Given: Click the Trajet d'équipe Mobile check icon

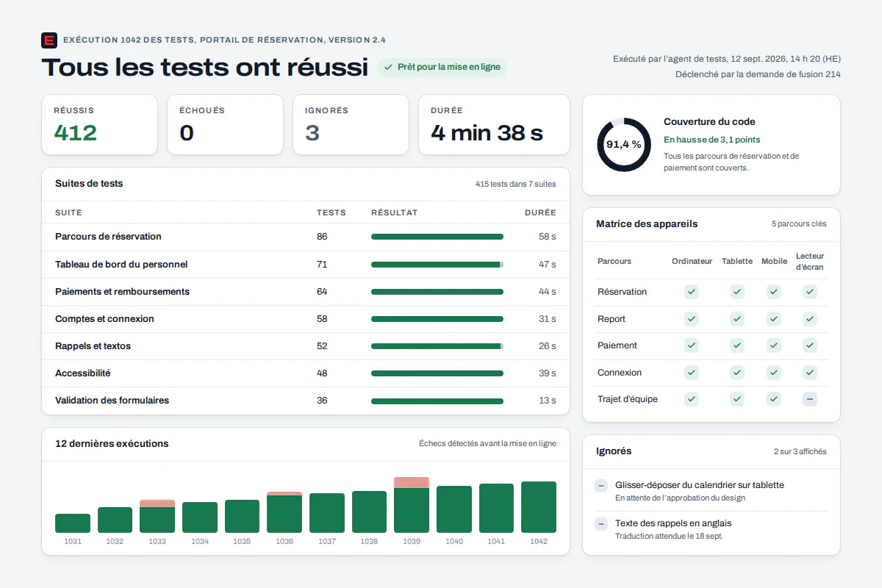Looking at the screenshot, I should [774, 399].
